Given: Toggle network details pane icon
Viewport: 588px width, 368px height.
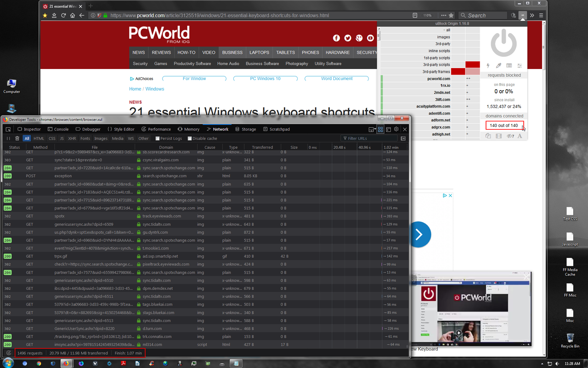Looking at the screenshot, I should point(403,138).
